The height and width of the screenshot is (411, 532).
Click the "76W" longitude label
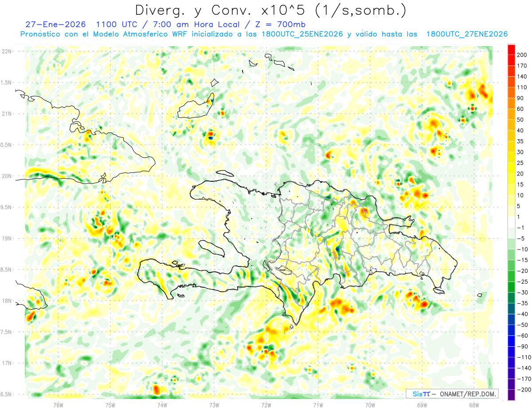coord(58,404)
